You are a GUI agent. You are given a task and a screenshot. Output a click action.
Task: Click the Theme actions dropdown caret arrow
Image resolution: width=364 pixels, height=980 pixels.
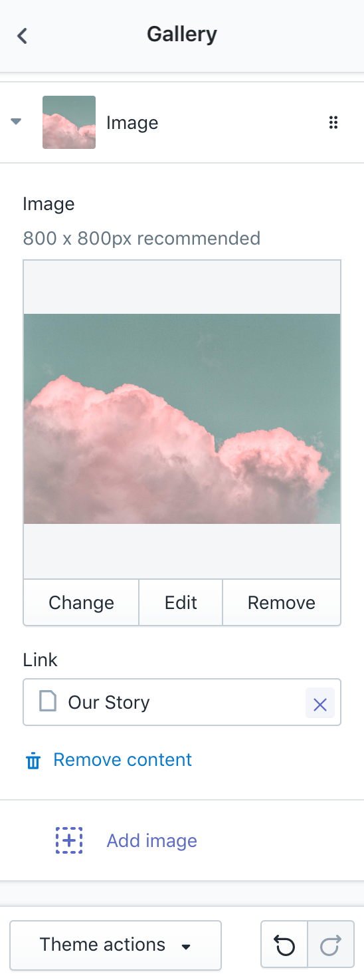point(187,947)
